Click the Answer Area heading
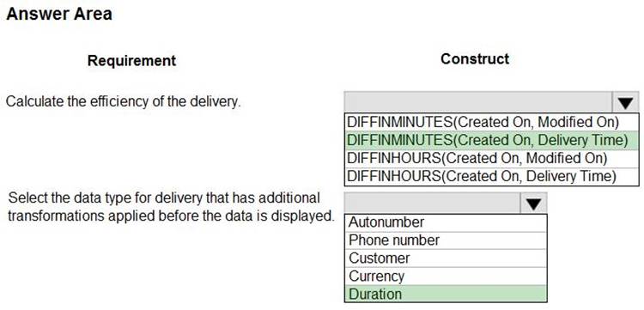The height and width of the screenshot is (310, 644). tap(59, 14)
